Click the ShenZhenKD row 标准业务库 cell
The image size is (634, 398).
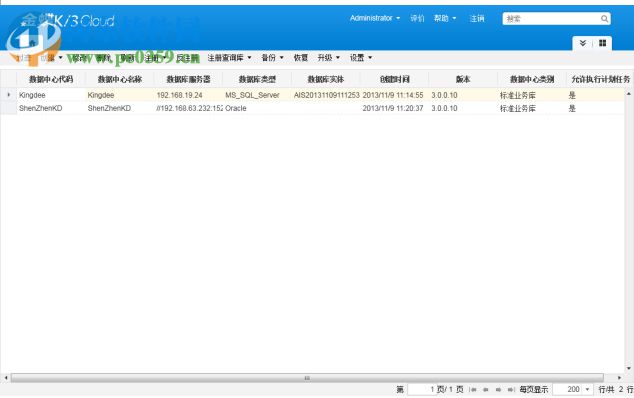click(532, 108)
